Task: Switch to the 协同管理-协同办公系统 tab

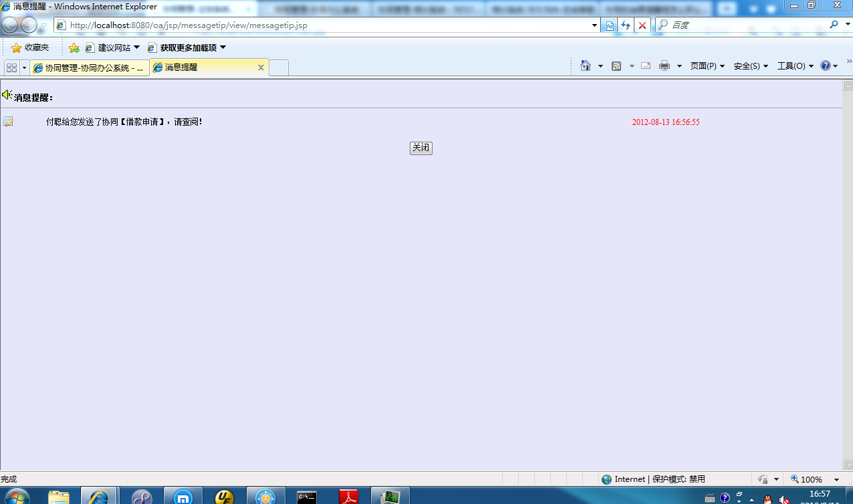Action: (90, 68)
